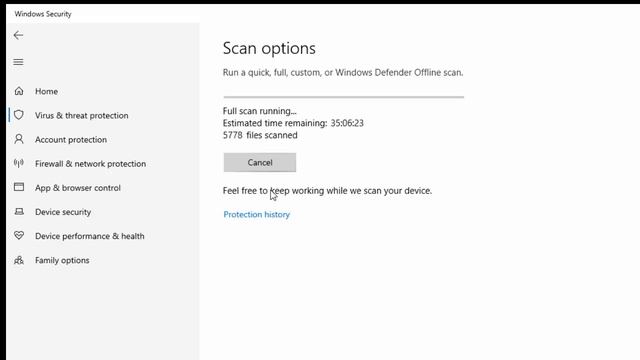This screenshot has width=640, height=360.
Task: Select Virus & threat protection
Action: point(82,116)
